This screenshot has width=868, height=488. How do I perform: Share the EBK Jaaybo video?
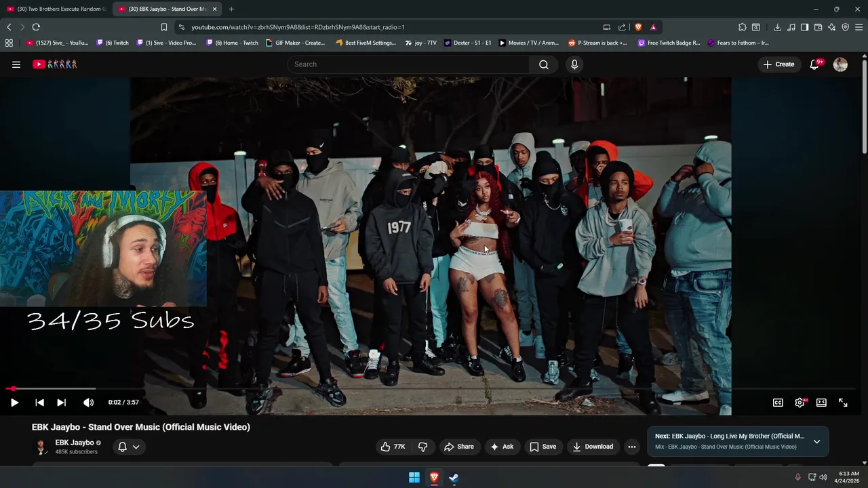tap(459, 447)
